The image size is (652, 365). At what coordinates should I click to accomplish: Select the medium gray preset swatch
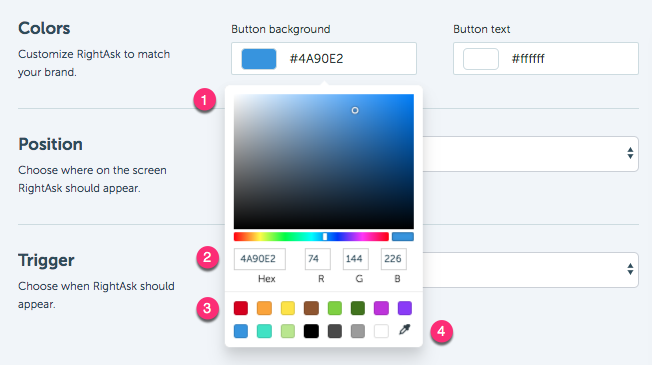(x=358, y=331)
